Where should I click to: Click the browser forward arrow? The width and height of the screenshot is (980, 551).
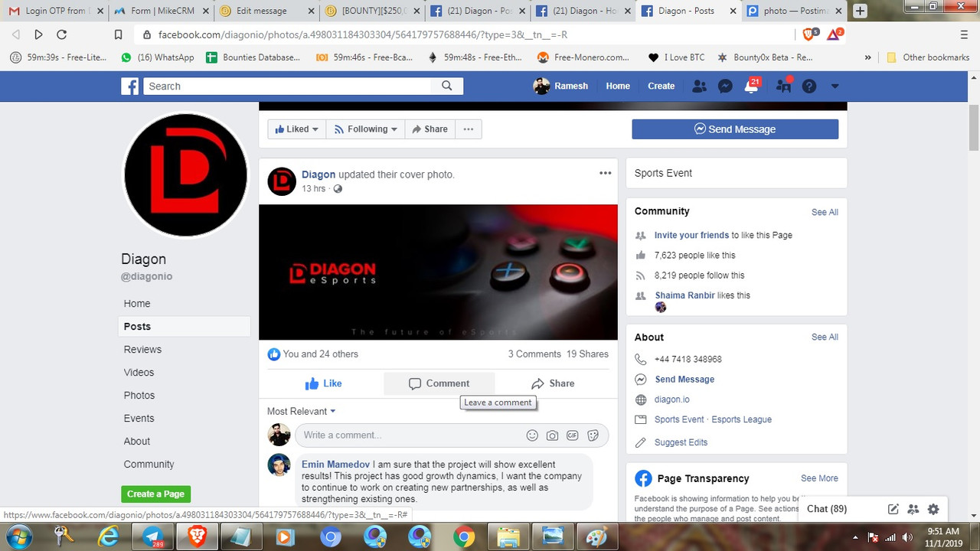38,34
